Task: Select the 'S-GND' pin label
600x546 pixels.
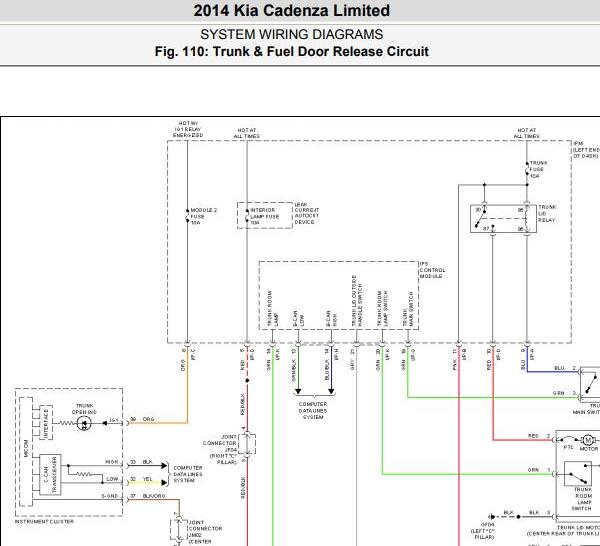Action: click(110, 495)
